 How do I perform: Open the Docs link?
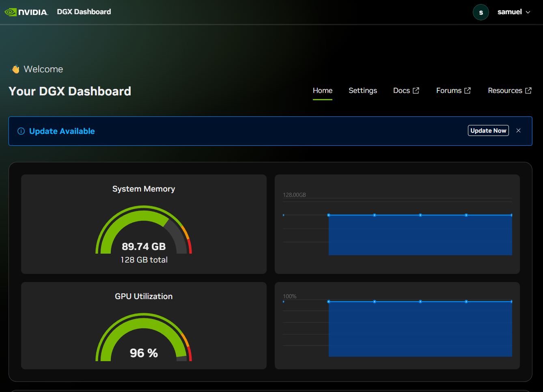(406, 90)
